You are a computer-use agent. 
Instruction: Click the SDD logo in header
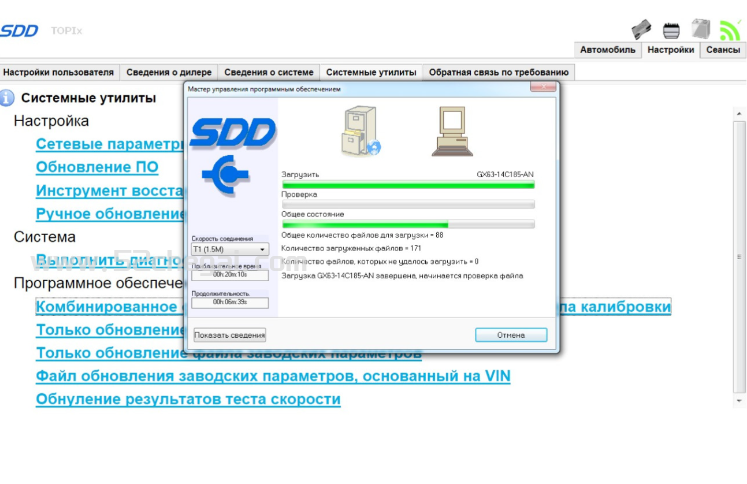[x=19, y=31]
